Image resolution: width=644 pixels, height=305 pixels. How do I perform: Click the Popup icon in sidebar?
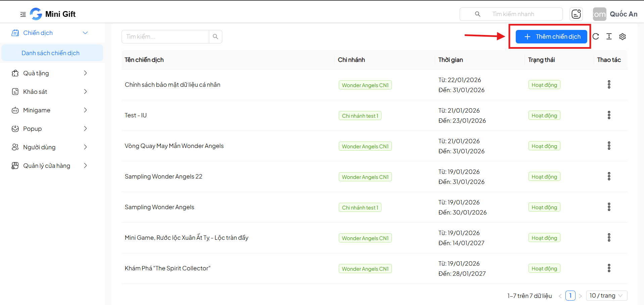(15, 129)
